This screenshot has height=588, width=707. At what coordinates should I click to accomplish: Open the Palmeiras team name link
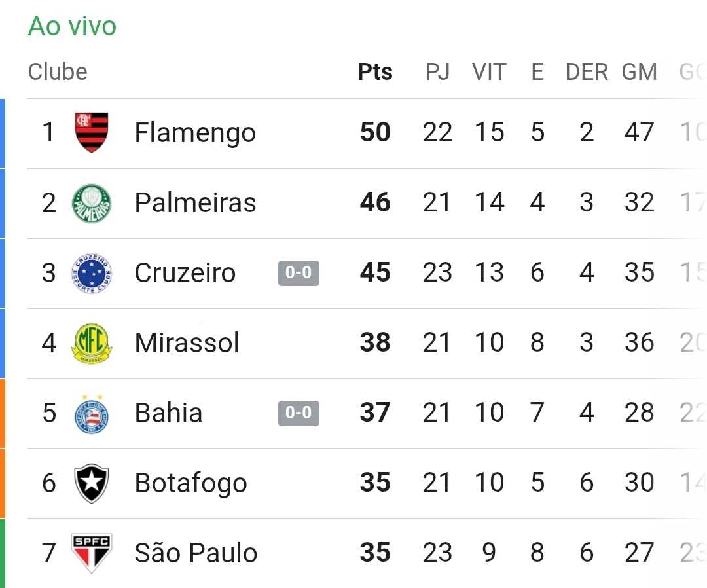195,202
